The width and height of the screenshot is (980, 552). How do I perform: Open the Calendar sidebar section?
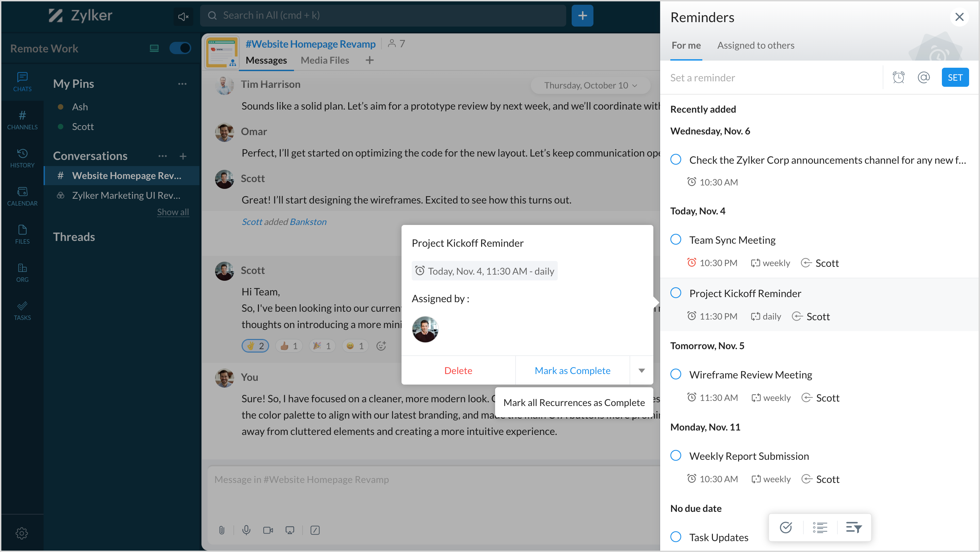(22, 196)
